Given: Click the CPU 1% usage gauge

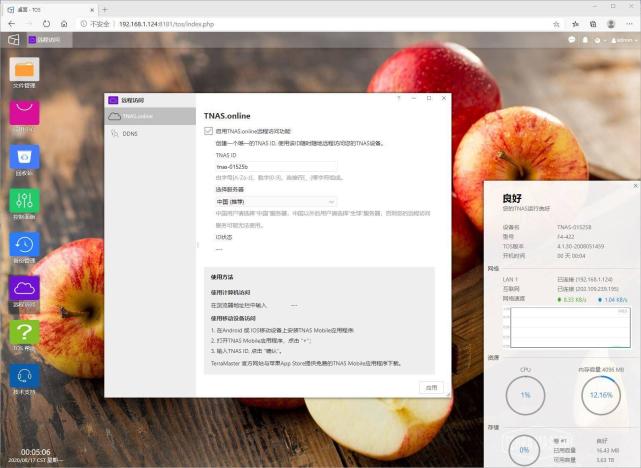Looking at the screenshot, I should click(525, 395).
